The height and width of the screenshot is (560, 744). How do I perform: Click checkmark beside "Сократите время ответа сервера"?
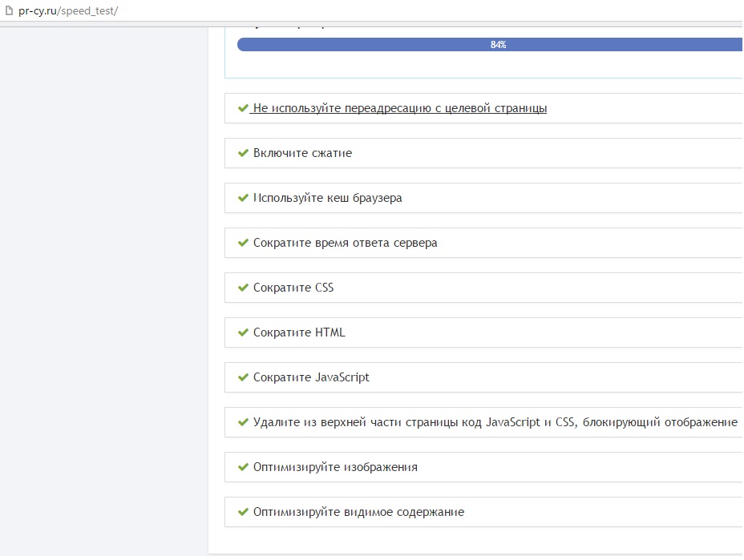(243, 243)
